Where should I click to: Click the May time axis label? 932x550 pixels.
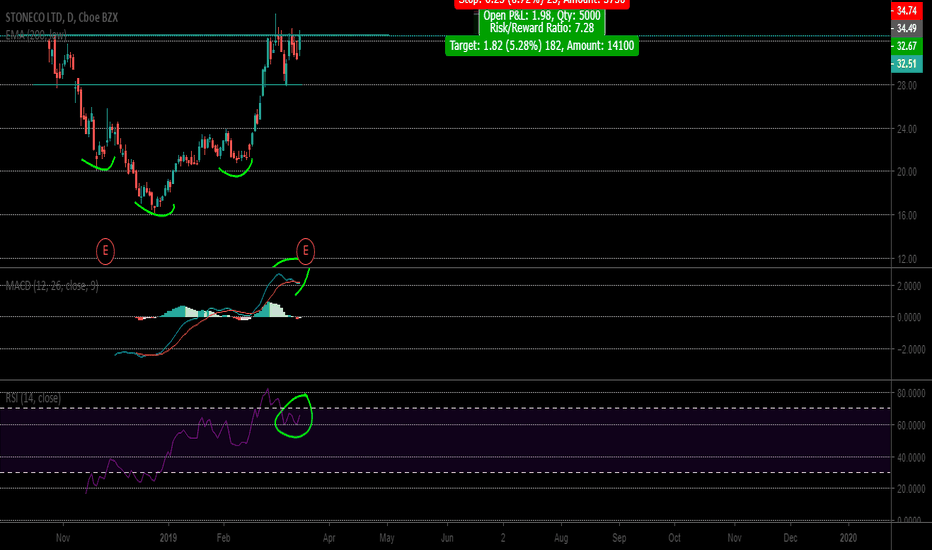click(387, 538)
